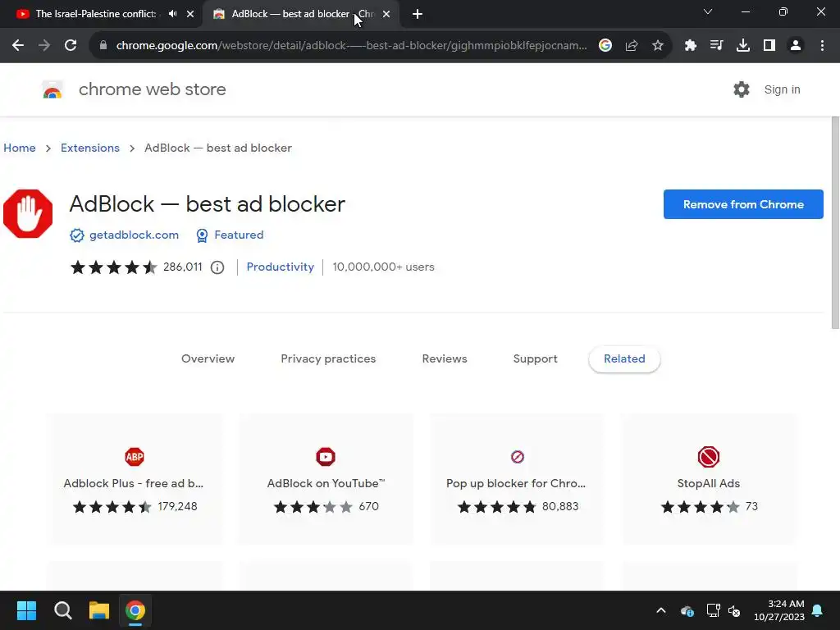The image size is (840, 630).
Task: Click the ratings info icon
Action: (x=217, y=267)
